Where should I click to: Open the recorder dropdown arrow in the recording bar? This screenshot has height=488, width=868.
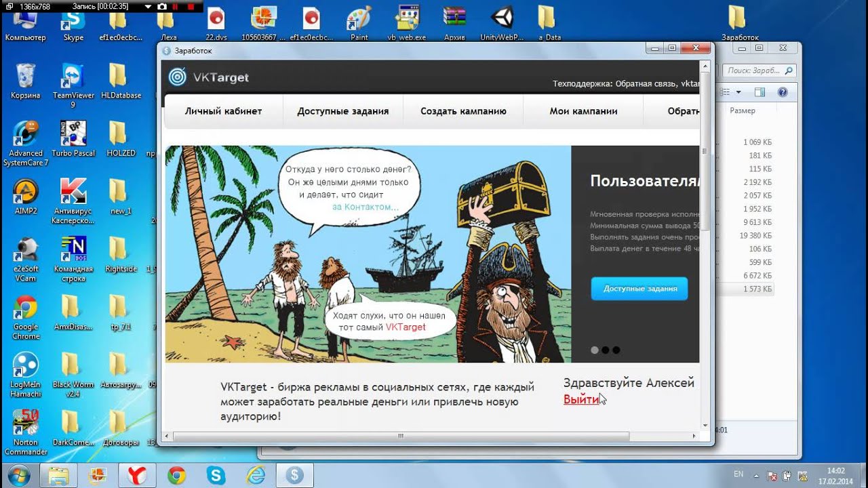pyautogui.click(x=149, y=6)
